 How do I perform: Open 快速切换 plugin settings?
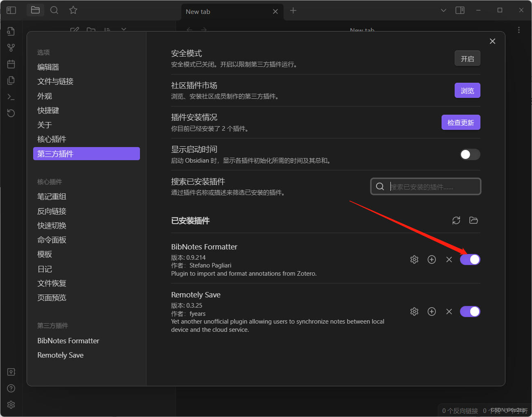[86, 226]
